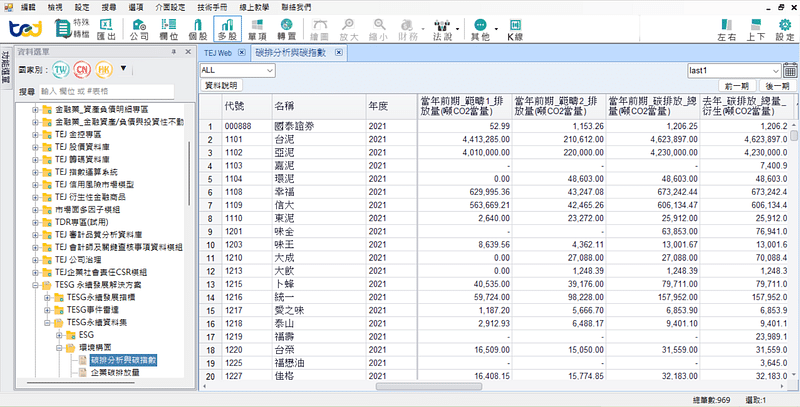Switch to the TEJ Web tab
Viewport: 800px width, 407px height.
[x=217, y=50]
